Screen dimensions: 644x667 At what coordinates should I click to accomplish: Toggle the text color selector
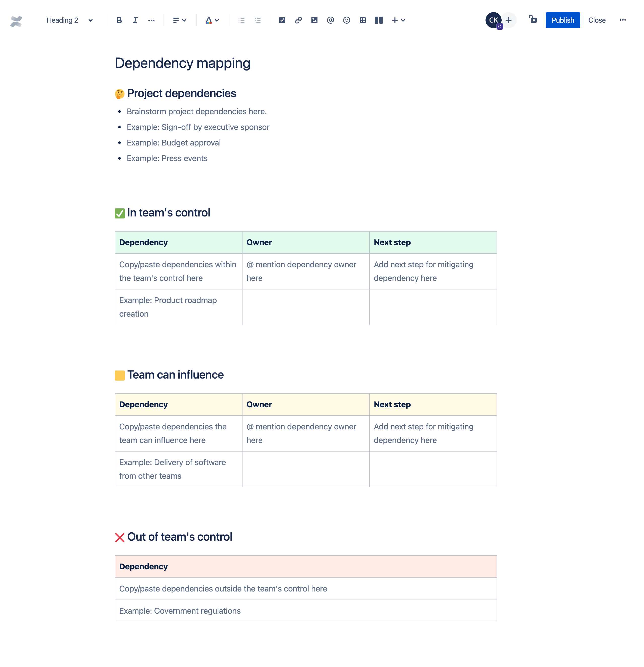(x=213, y=20)
